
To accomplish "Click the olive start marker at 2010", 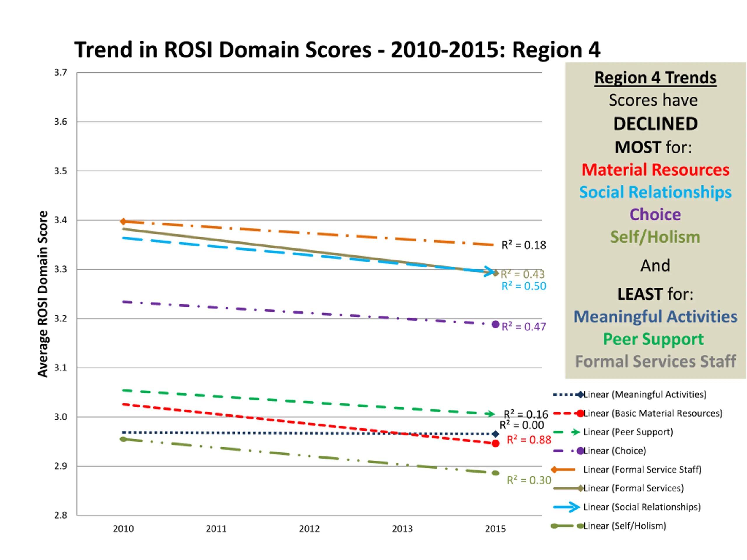I will [123, 439].
